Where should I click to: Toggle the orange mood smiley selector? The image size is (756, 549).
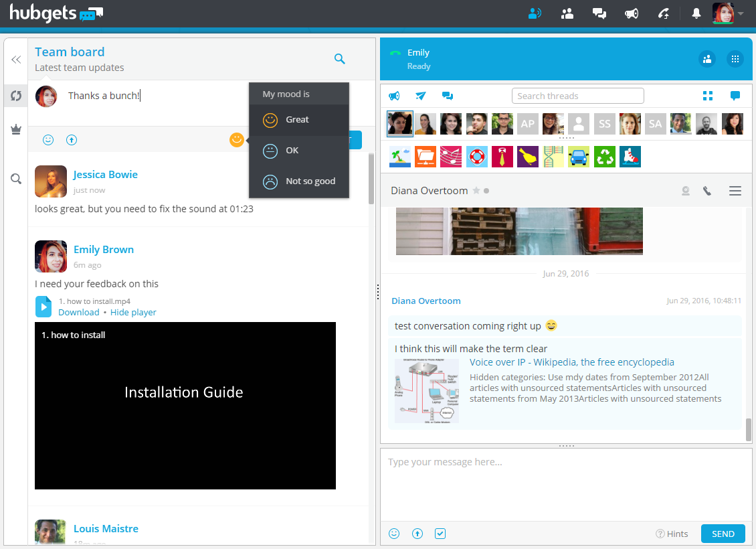236,140
